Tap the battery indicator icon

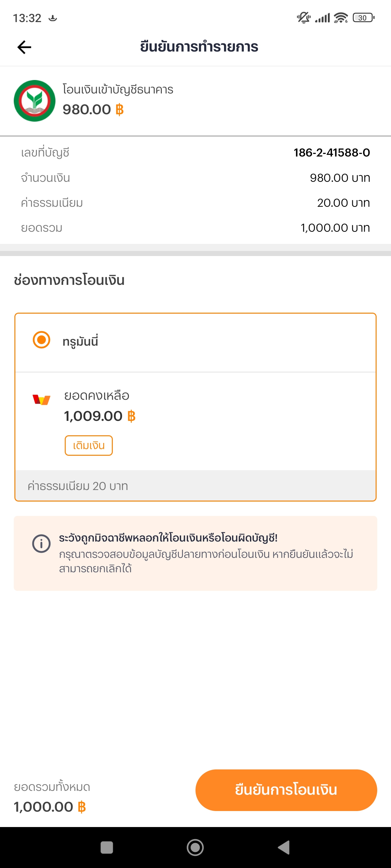(x=363, y=18)
